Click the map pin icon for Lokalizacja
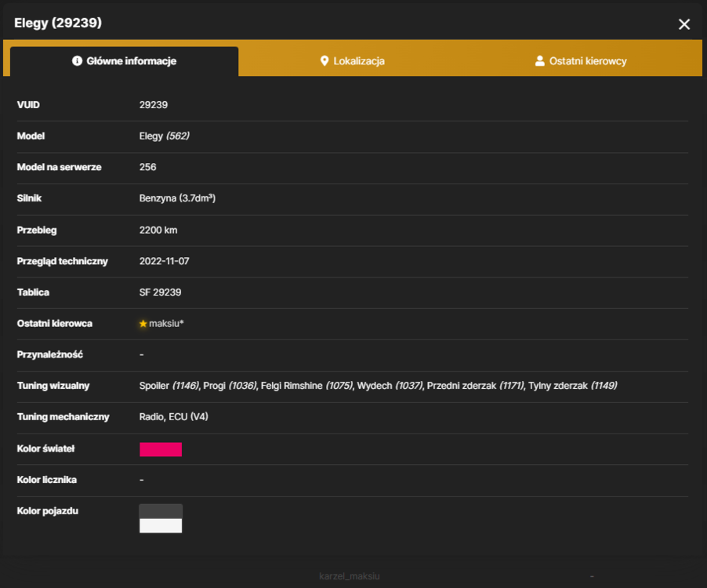Image resolution: width=707 pixels, height=588 pixels. 324,61
